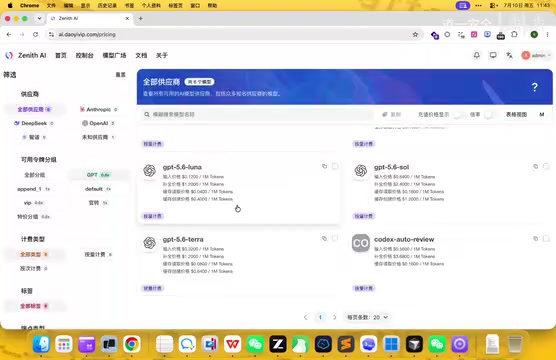Click the Chrome address bar URL

coord(87,34)
